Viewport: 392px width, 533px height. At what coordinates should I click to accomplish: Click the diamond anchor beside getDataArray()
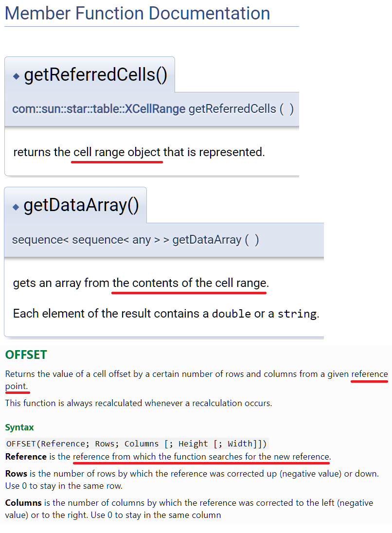(16, 207)
